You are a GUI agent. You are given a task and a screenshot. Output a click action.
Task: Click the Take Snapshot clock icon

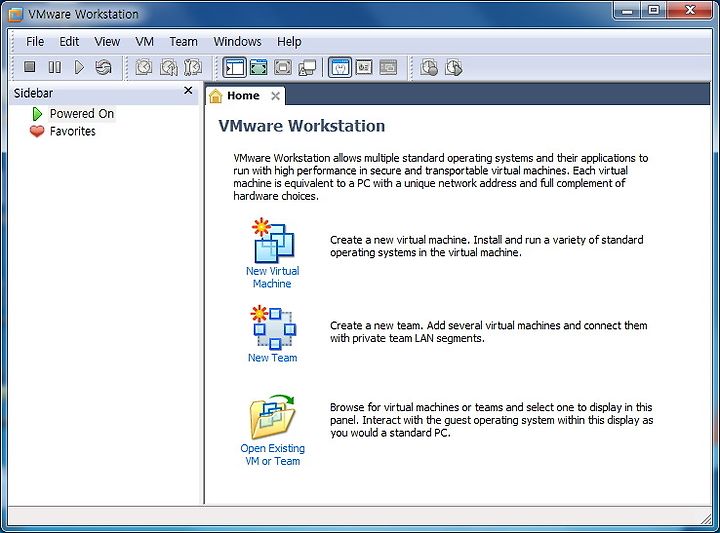point(144,67)
